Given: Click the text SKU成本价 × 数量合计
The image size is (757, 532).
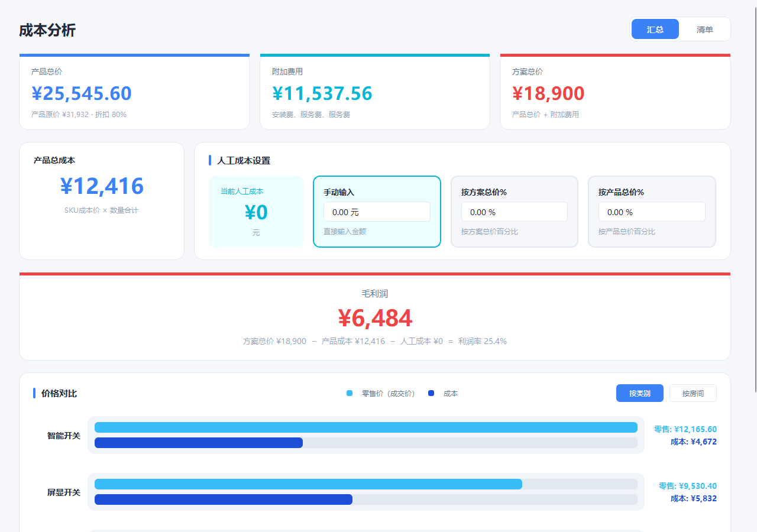Looking at the screenshot, I should [x=102, y=210].
